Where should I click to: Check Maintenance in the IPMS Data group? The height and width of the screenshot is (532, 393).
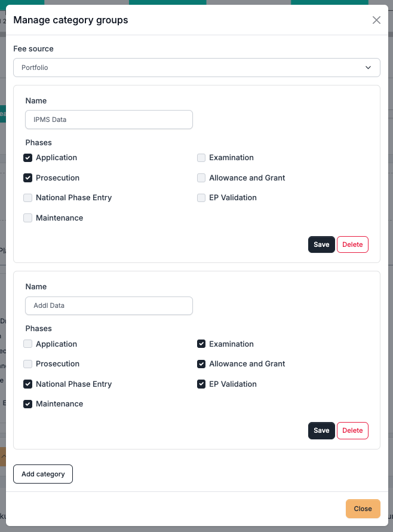click(x=27, y=218)
